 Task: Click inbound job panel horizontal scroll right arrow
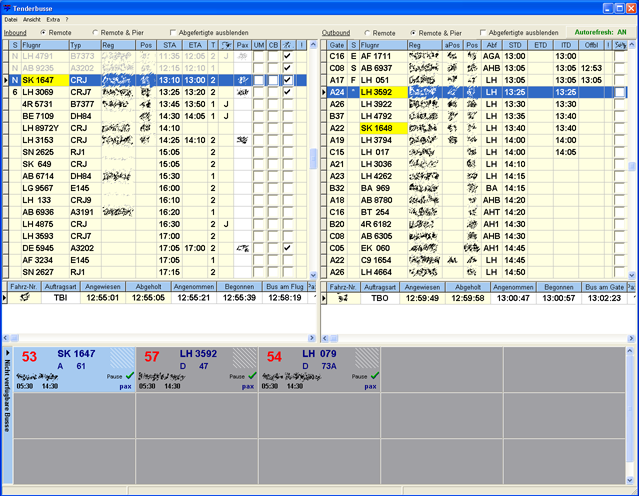pos(312,338)
